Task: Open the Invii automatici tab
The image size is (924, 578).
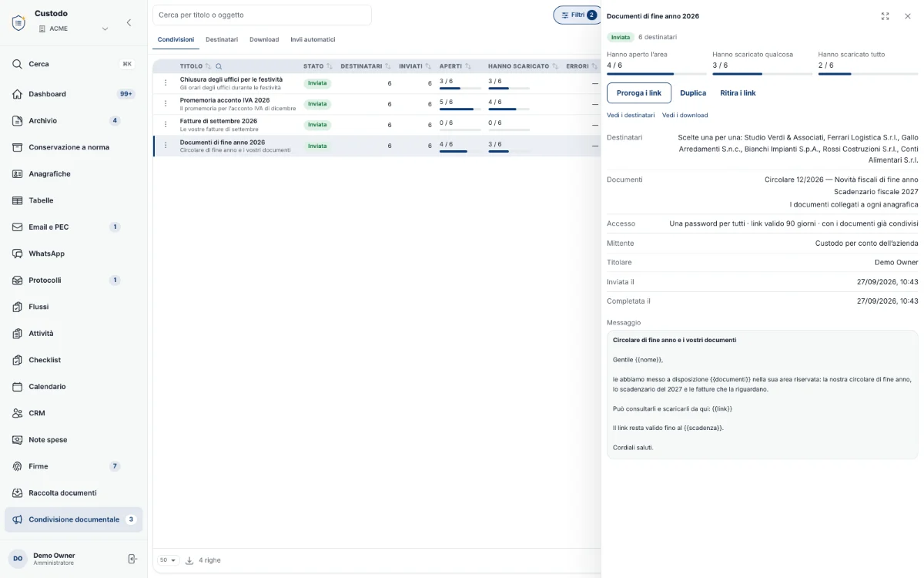Action: click(313, 39)
